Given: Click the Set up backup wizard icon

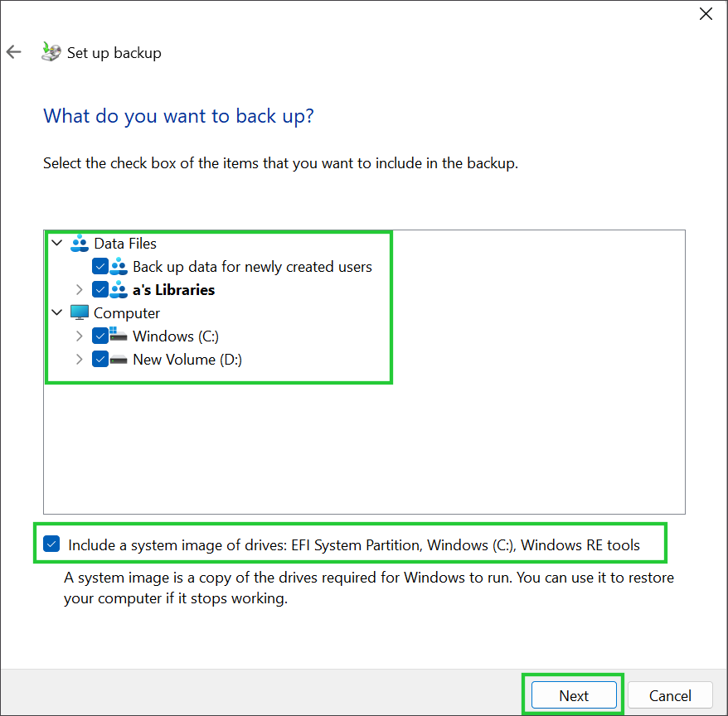Looking at the screenshot, I should [x=51, y=51].
